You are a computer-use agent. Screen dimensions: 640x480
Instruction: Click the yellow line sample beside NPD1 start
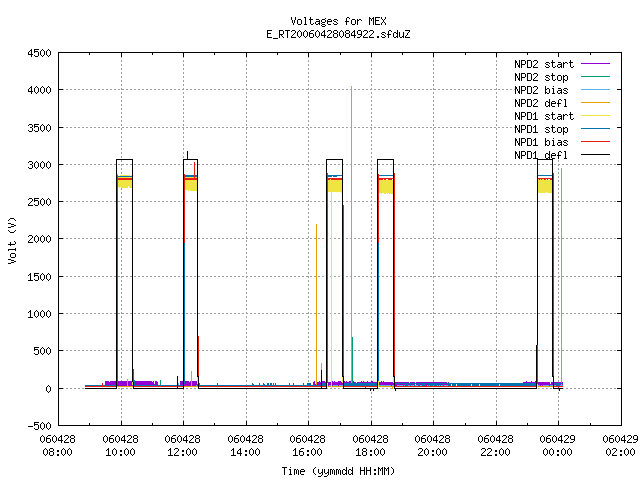pos(595,116)
